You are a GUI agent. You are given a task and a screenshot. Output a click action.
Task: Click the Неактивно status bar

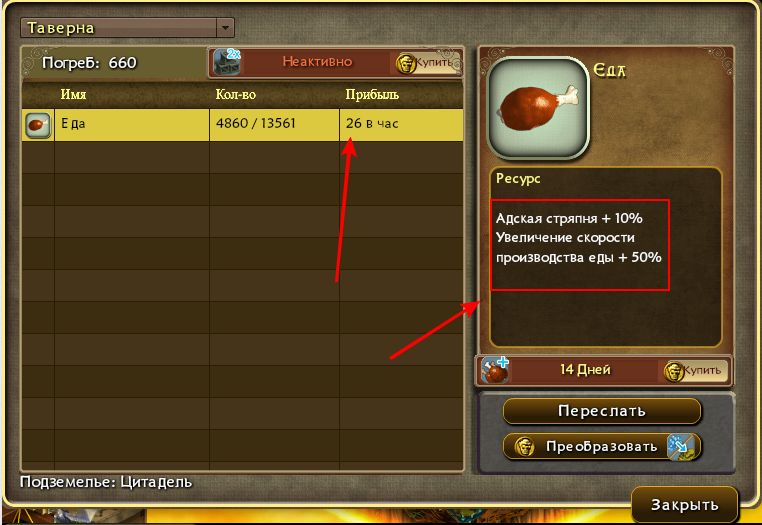317,62
